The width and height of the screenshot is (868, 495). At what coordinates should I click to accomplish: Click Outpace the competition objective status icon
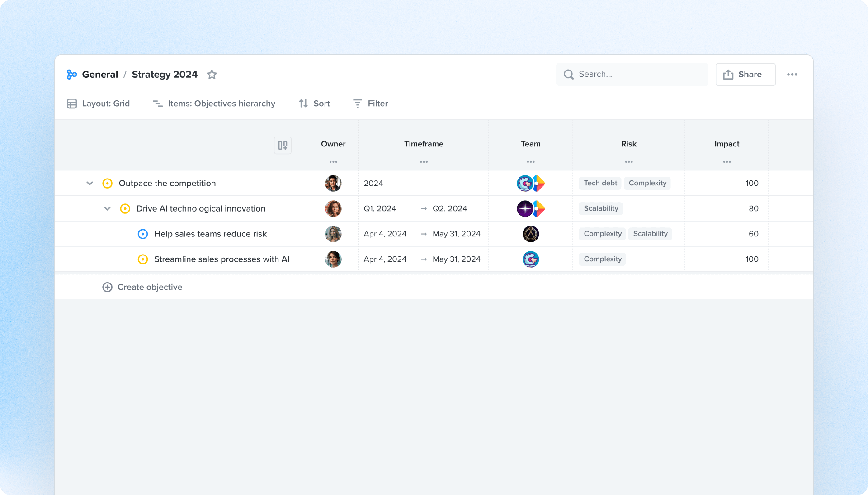108,184
